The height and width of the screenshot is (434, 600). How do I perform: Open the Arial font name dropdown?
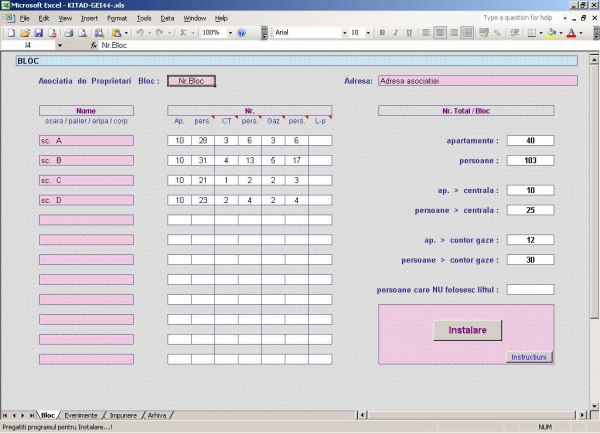[x=344, y=33]
